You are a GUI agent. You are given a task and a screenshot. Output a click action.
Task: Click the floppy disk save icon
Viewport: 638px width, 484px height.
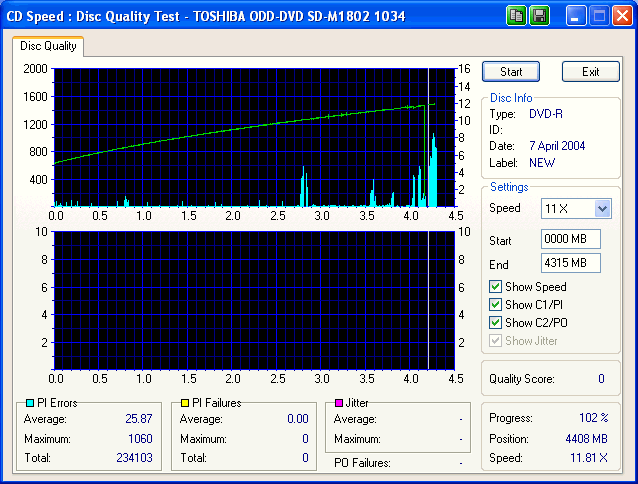(x=539, y=16)
